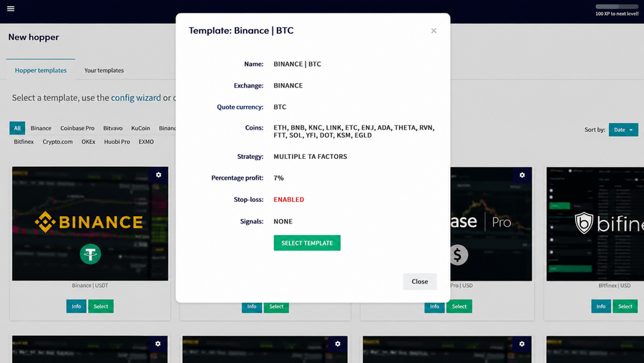
Task: Filter templates by OKEx
Action: coord(88,142)
